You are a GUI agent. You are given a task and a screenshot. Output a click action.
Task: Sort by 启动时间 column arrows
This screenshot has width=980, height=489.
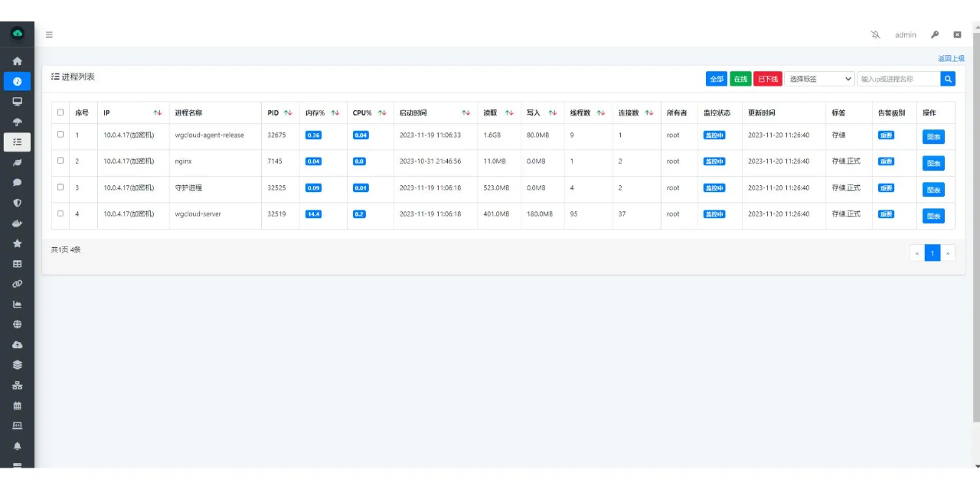tap(465, 113)
